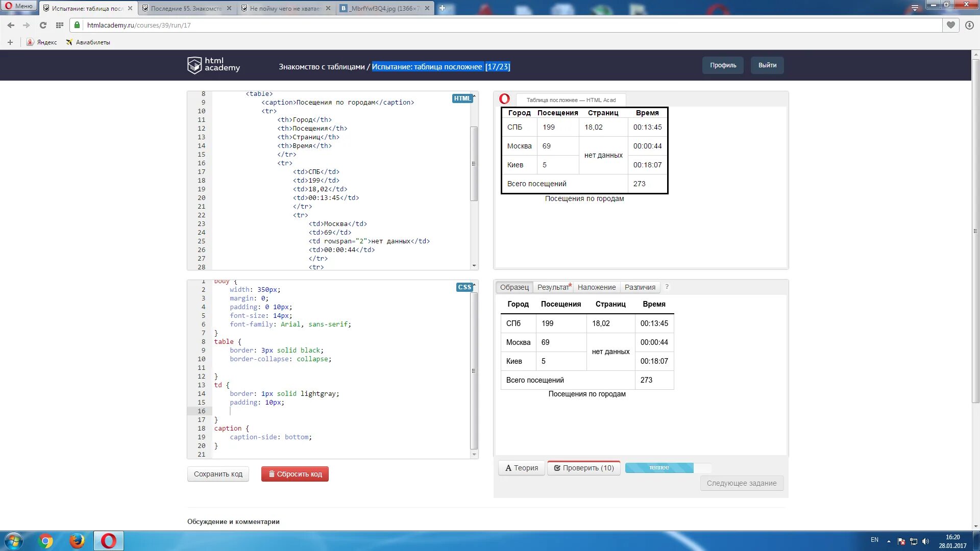Open tab menu dropdown near window controls

tap(915, 8)
